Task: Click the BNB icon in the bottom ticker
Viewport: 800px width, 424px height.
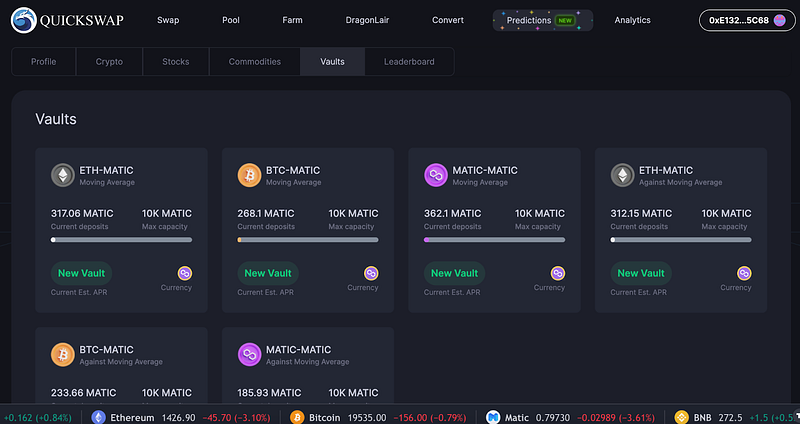Action: (x=681, y=417)
